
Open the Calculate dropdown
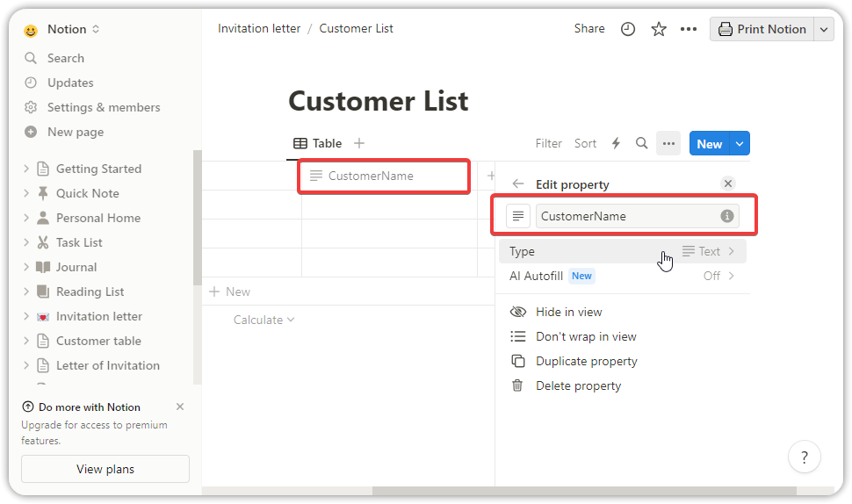pos(264,320)
